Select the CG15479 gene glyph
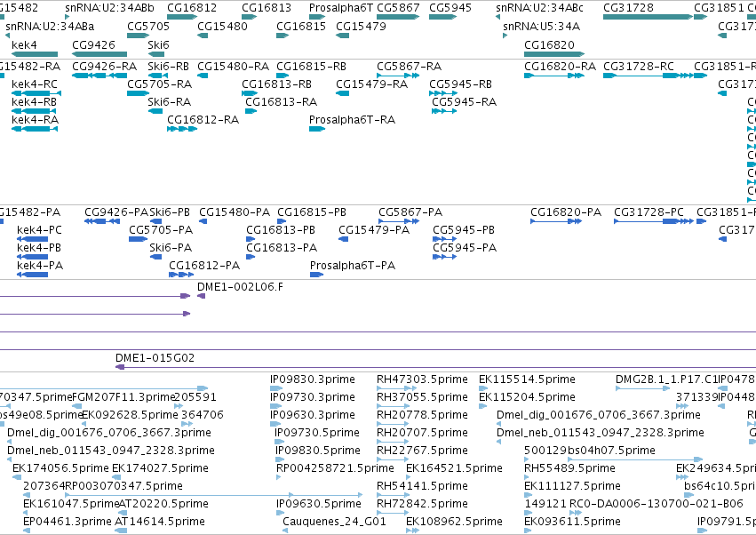This screenshot has height=535, width=756. [x=342, y=36]
